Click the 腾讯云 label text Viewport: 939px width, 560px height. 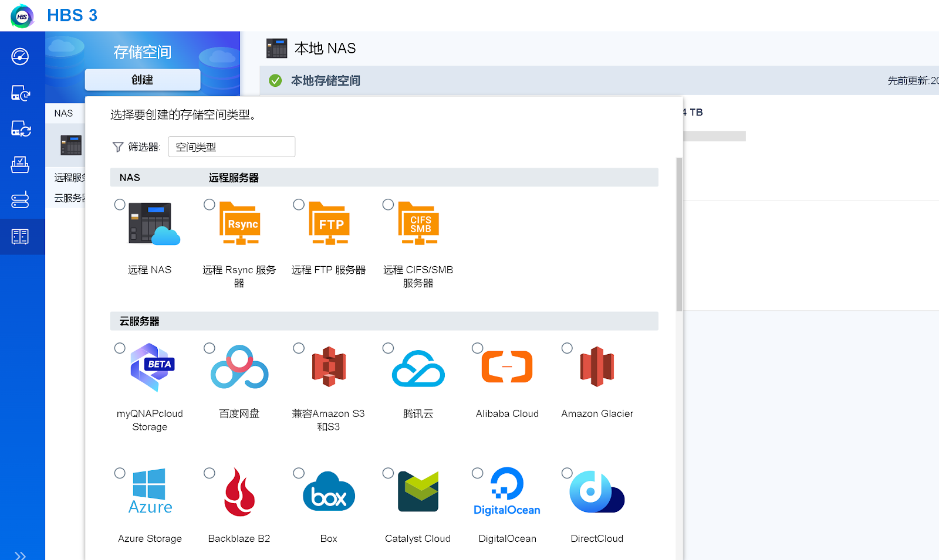[x=418, y=413]
